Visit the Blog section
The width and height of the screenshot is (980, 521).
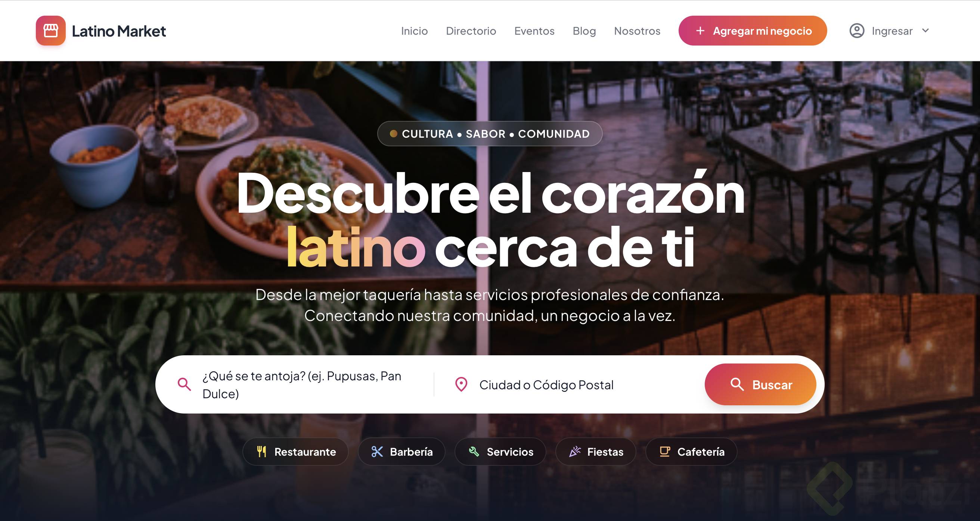[584, 31]
